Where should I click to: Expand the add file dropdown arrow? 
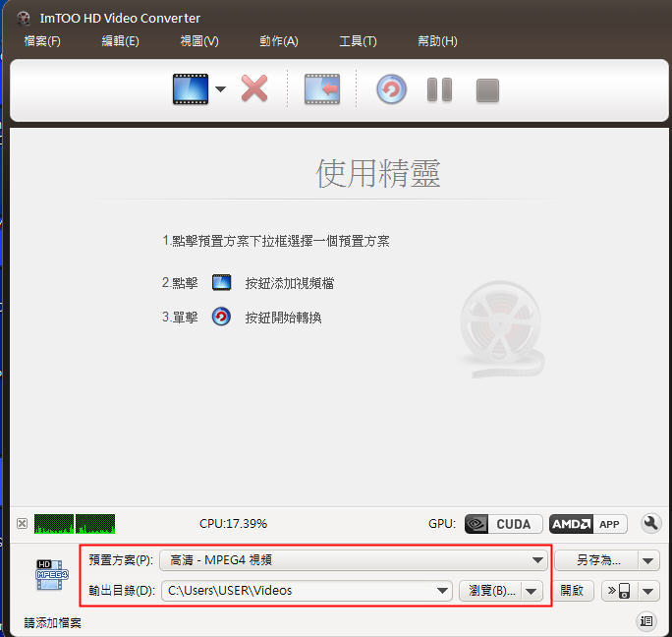pos(220,89)
